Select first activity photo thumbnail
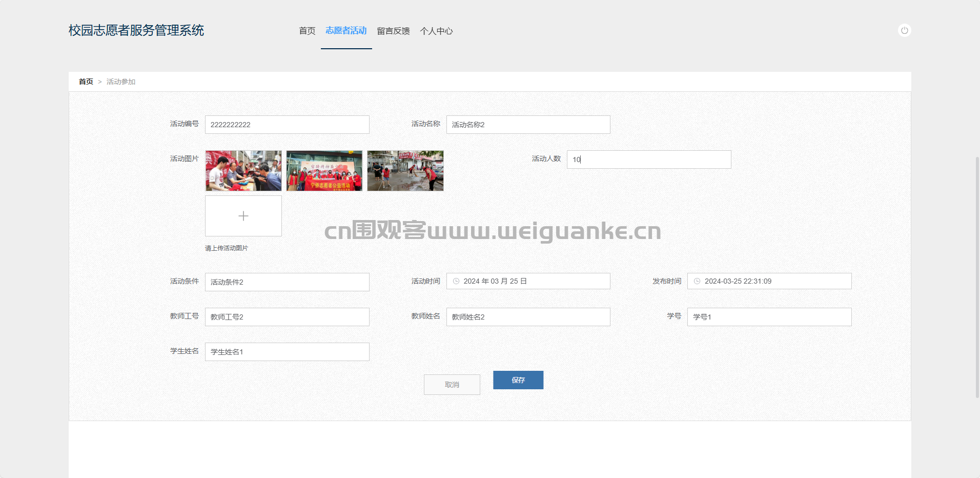Viewport: 980px width, 478px height. [243, 171]
